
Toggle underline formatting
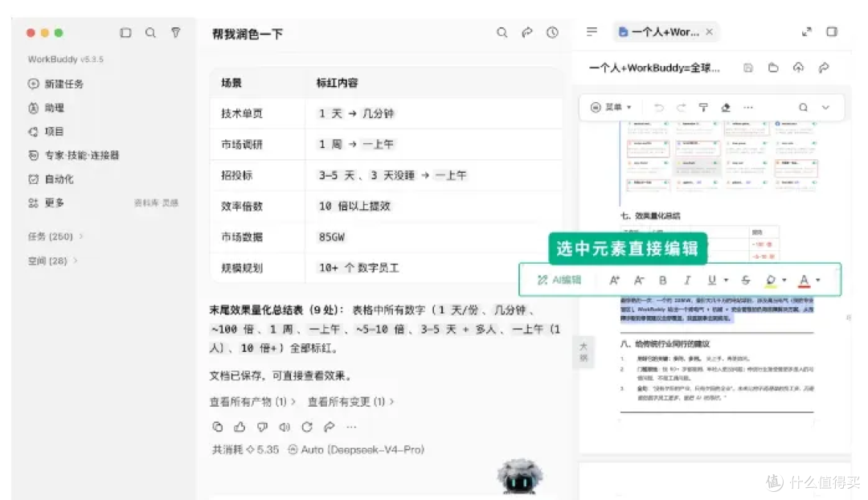[712, 281]
